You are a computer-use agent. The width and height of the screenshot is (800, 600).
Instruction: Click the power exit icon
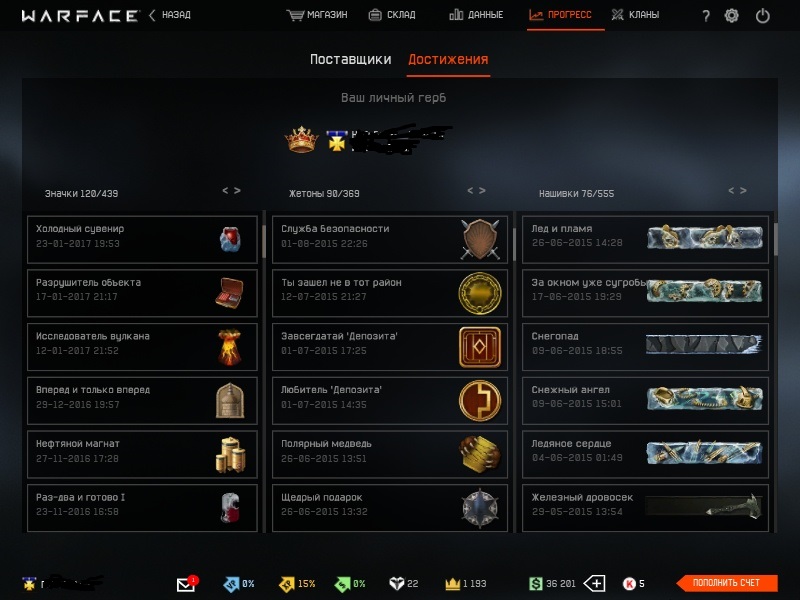pyautogui.click(x=762, y=16)
